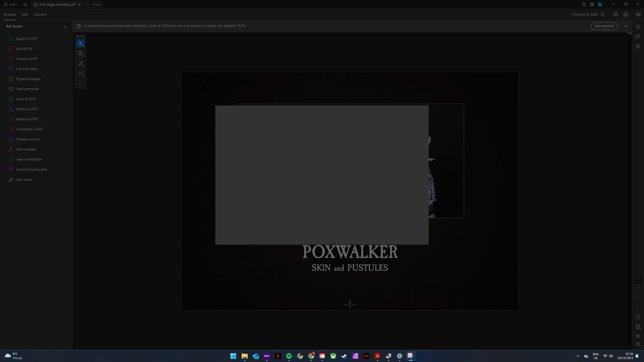Expand the selection tool options triangle
The image size is (644, 362).
click(x=83, y=45)
